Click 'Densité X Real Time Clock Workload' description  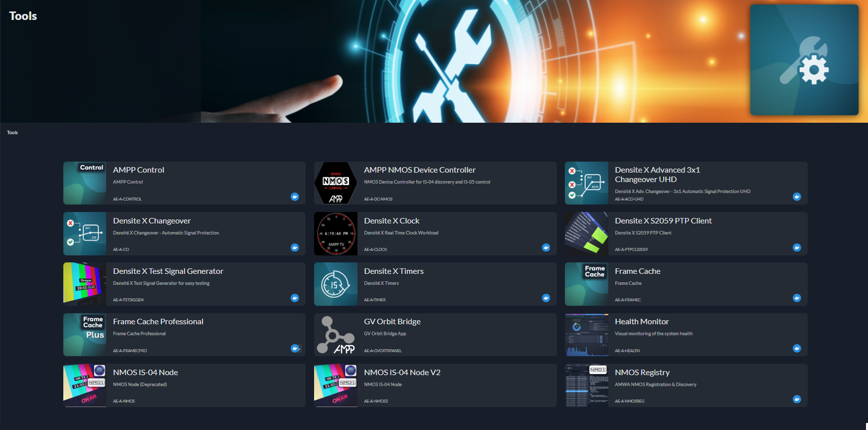pyautogui.click(x=401, y=233)
